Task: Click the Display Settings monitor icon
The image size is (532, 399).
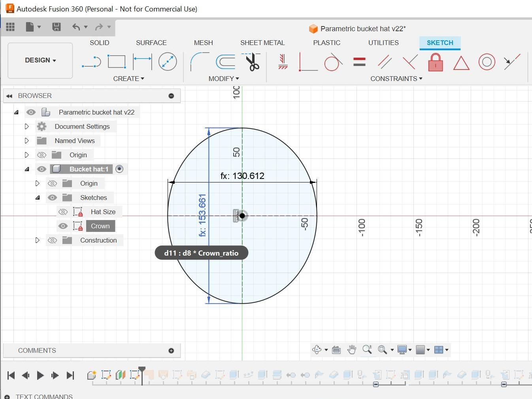Action: (402, 350)
